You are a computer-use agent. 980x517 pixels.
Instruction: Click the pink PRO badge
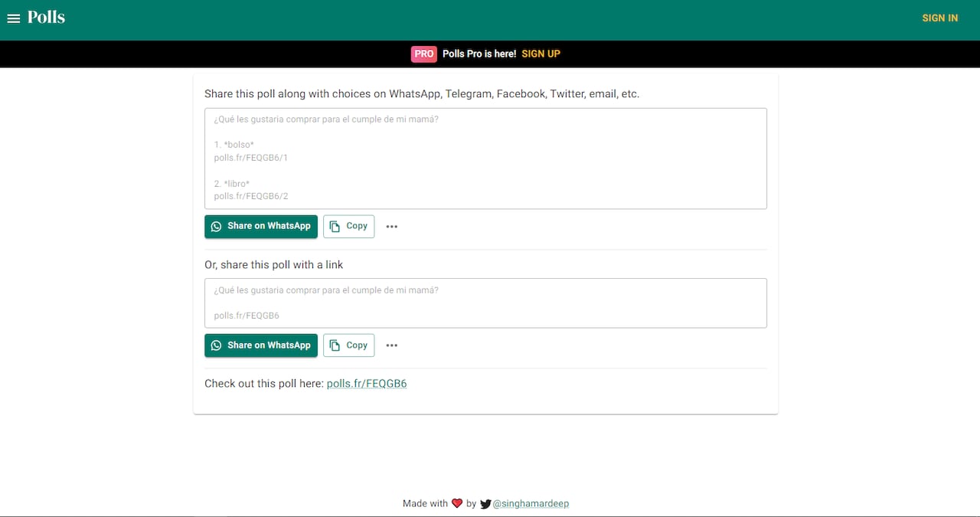(x=423, y=54)
